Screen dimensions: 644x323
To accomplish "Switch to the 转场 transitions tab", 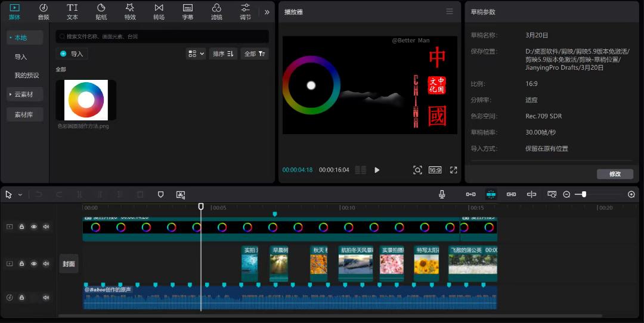I will (x=159, y=11).
